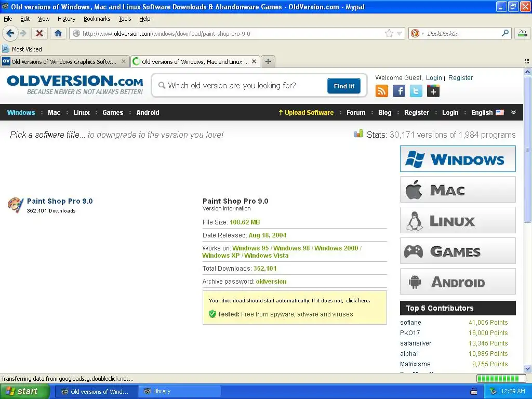This screenshot has height=399, width=532.
Task: Open the Edit menu
Action: 25,19
